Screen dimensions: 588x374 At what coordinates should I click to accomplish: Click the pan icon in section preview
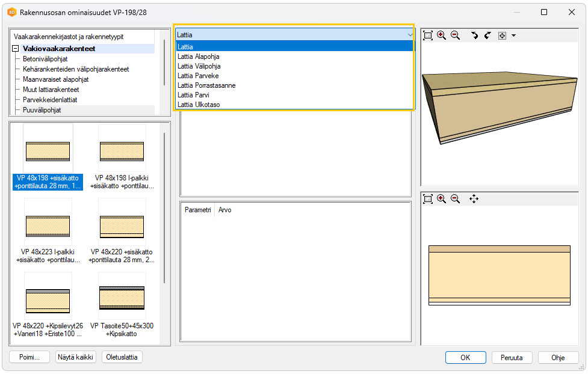[x=474, y=198]
